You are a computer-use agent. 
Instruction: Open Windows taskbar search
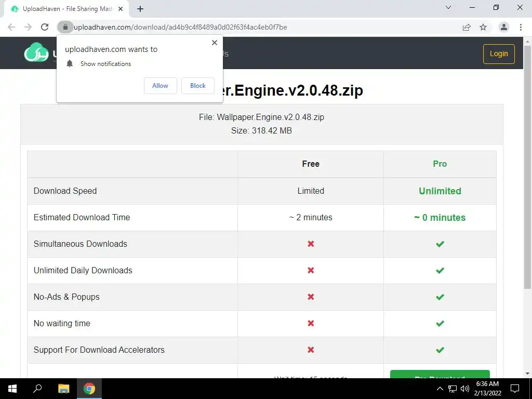pos(37,389)
